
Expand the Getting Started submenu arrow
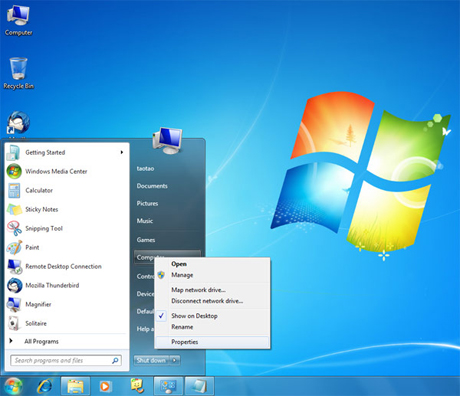[x=122, y=152]
